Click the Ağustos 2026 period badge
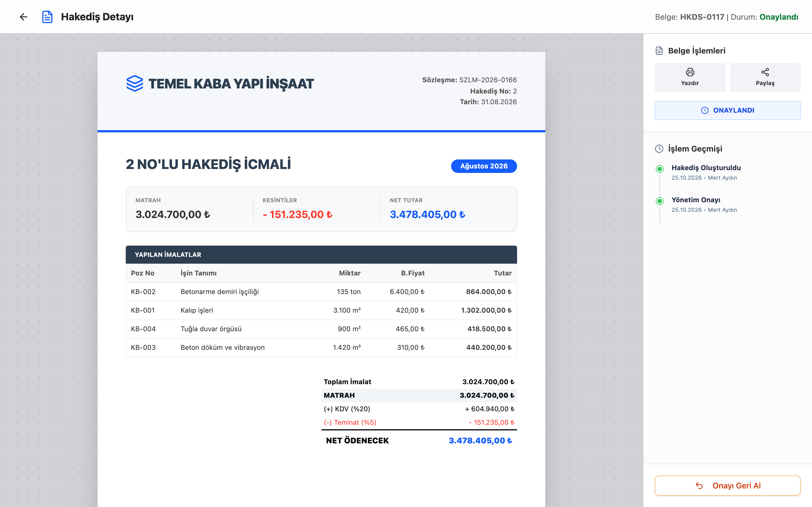The image size is (812, 507). coord(484,166)
